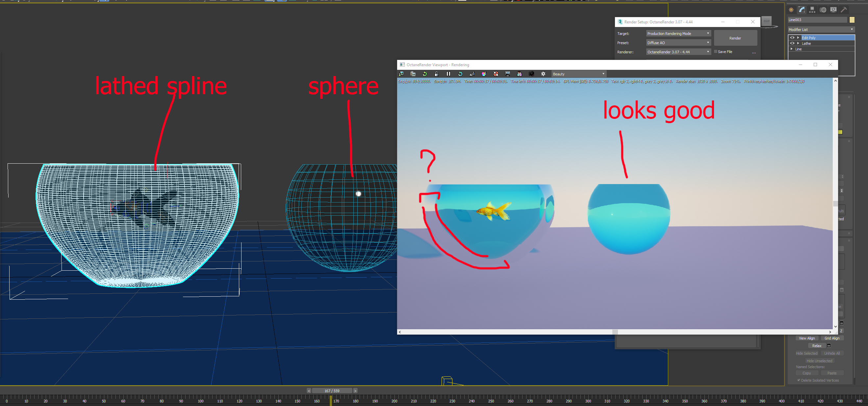Open the Hierarchy command panel tab
Screen dimensions: 868x406
click(x=812, y=10)
